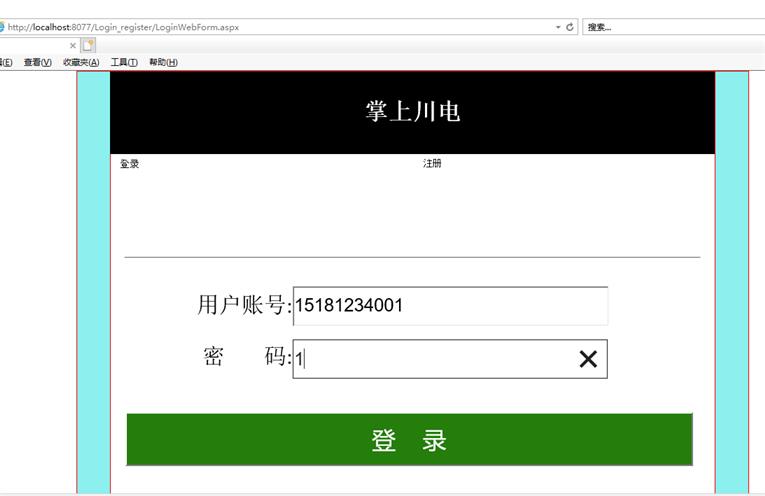
Task: Open the partially visible 编辑(E) menu
Action: tap(5, 62)
